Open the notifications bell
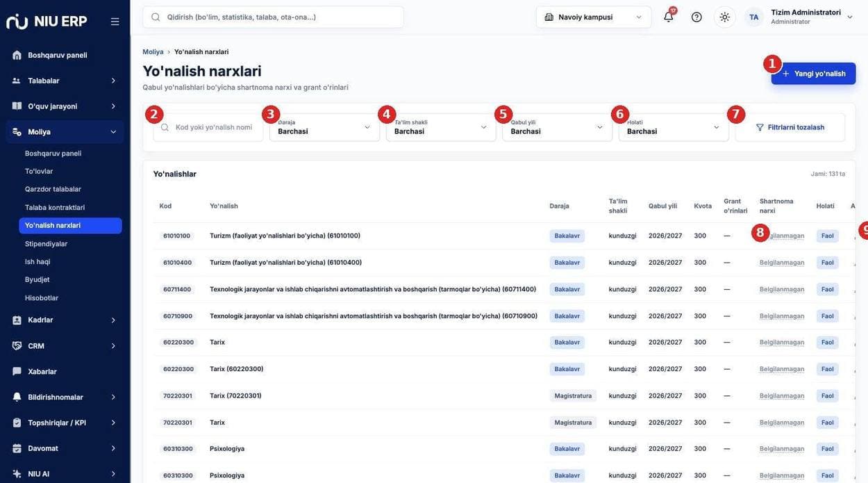The image size is (868, 483). (x=669, y=17)
